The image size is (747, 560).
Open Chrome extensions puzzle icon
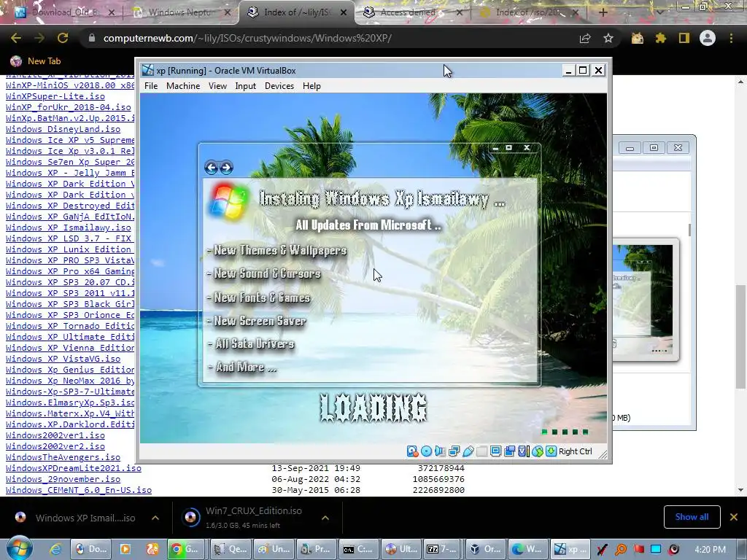point(661,38)
